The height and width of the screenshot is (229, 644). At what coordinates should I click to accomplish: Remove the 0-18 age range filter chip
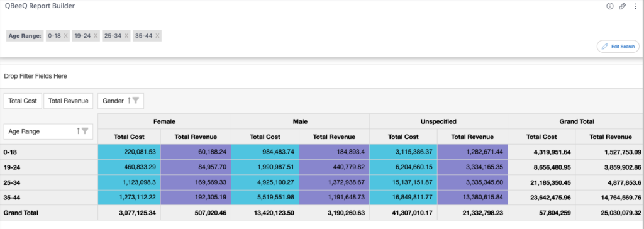coord(65,36)
